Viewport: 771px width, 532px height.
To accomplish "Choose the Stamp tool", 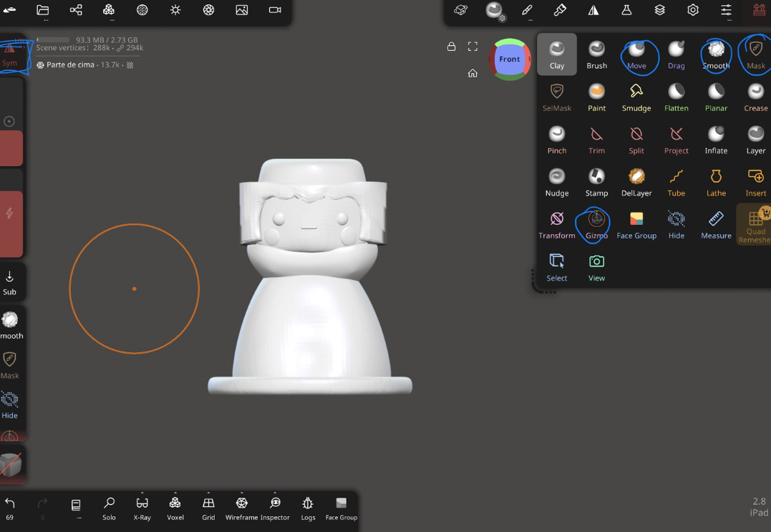I will [x=596, y=183].
